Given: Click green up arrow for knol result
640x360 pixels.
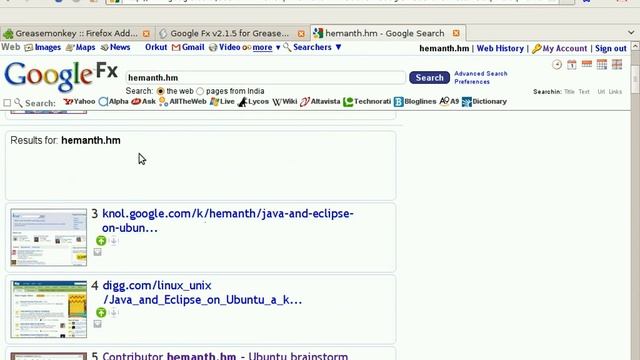Looking at the screenshot, I should (x=101, y=240).
